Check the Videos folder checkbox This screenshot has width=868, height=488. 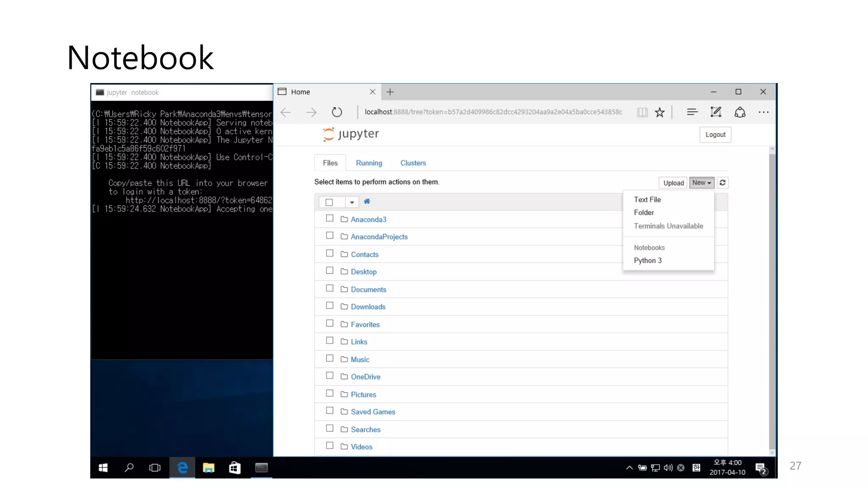(x=330, y=446)
